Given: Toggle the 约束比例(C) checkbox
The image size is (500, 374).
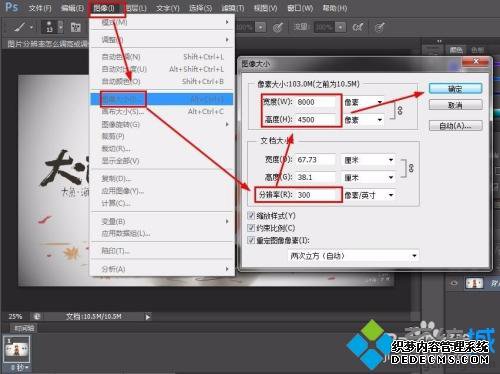Looking at the screenshot, I should (x=251, y=228).
